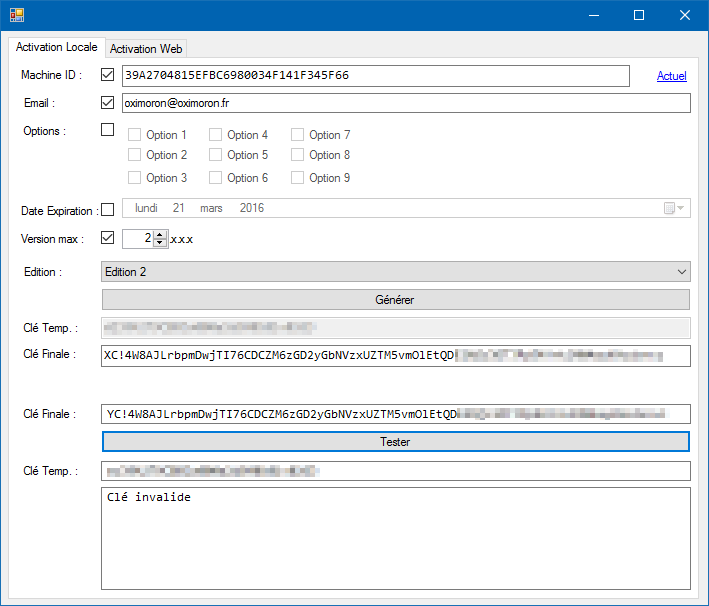Click the upper Clé Temp. read-only field
Screen dimensions: 709x606
click(x=396, y=328)
